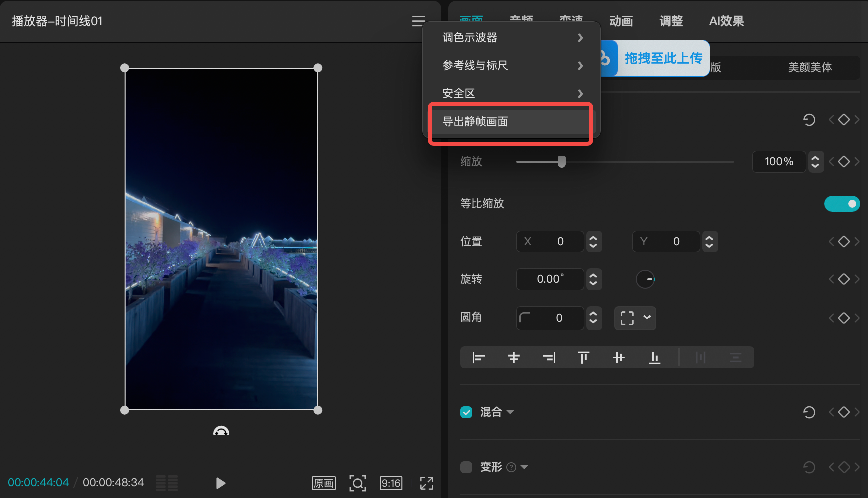Click the 原画 original quality icon
Viewport: 868px width, 498px height.
click(324, 483)
